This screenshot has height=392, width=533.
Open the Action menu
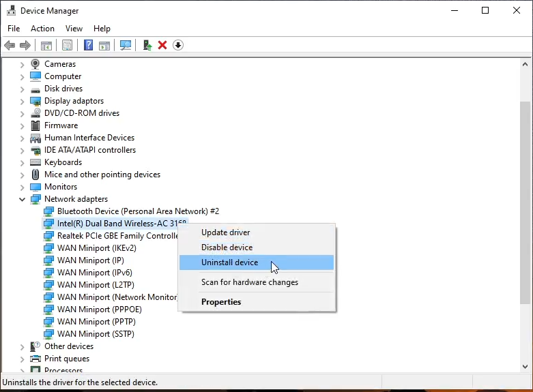pos(42,29)
